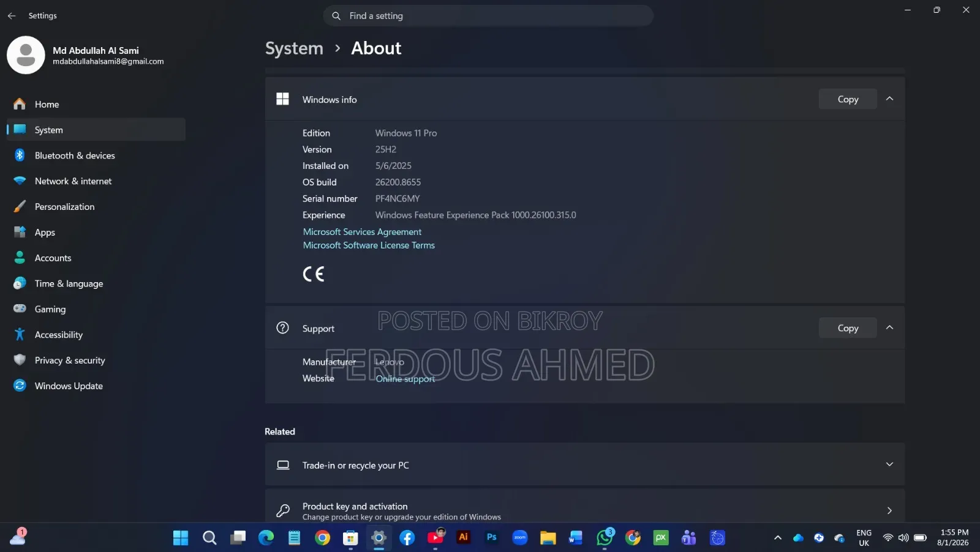Open the Notepad taskbar icon
The image size is (980, 552).
coord(294,538)
